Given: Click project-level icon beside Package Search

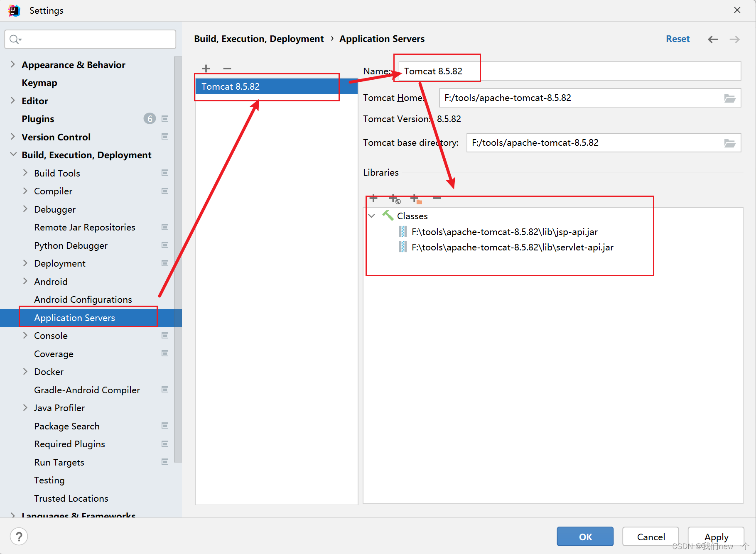Looking at the screenshot, I should coord(165,426).
